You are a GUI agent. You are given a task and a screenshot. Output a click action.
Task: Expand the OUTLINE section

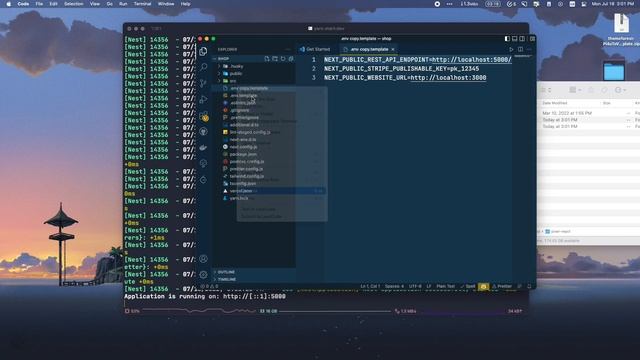254,272
